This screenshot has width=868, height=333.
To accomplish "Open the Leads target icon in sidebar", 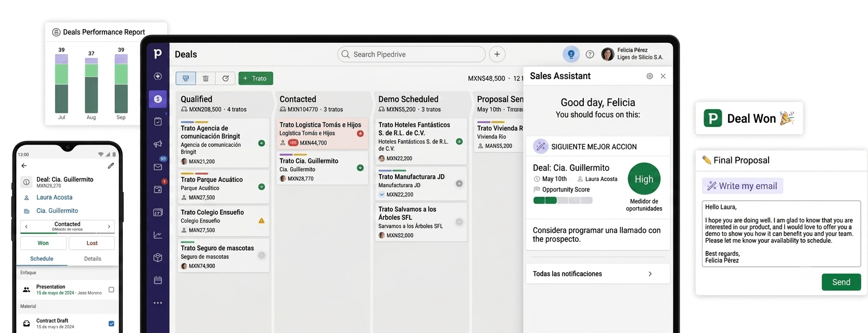I will coord(158,76).
